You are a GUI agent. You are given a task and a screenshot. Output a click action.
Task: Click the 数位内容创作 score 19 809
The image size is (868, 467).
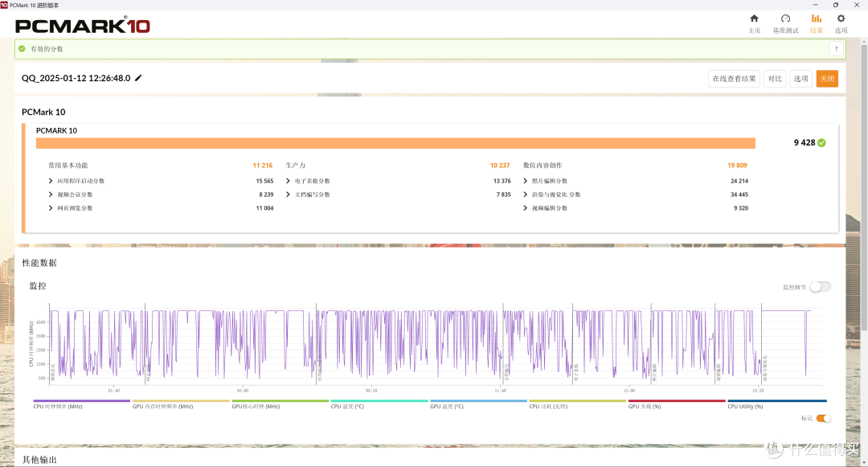point(737,166)
